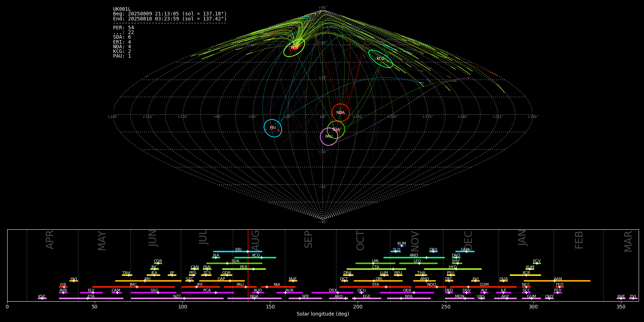Click the HYD shower bar in timeline
Viewport: 644px width, 322px height.
453,269
